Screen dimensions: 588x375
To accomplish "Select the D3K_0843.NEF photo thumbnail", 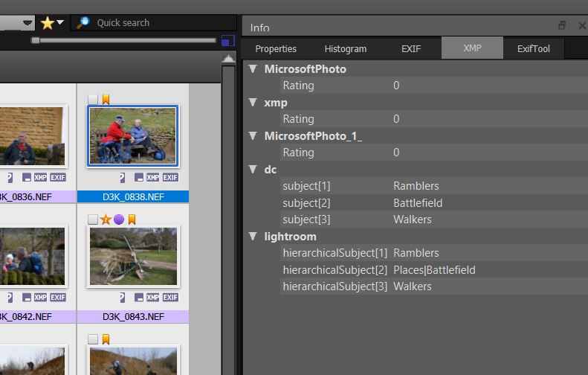I will [133, 257].
